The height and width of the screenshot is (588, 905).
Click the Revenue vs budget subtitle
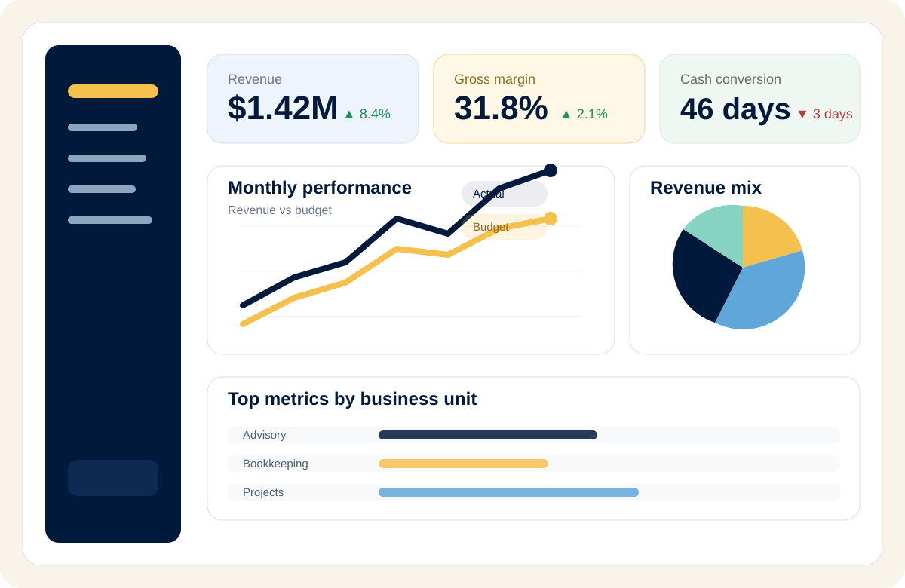point(280,210)
